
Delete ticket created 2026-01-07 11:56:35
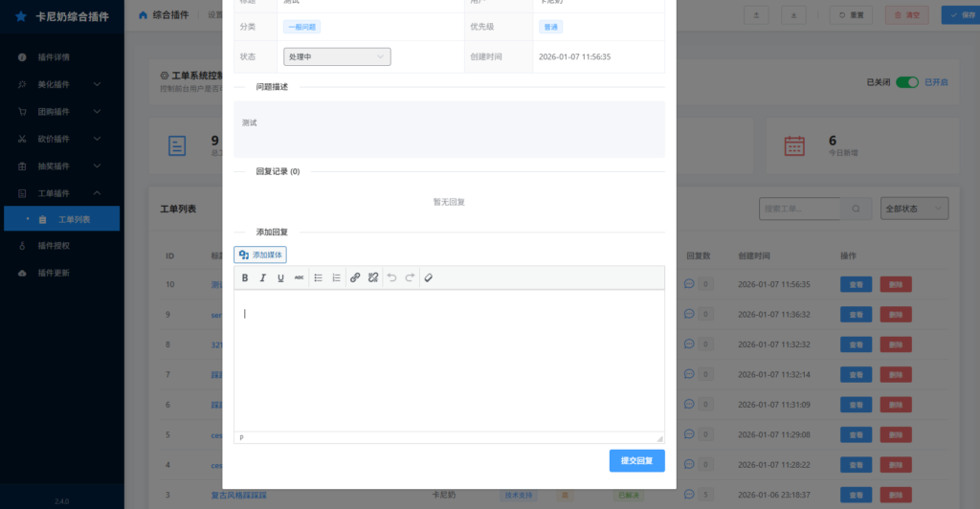pyautogui.click(x=896, y=285)
